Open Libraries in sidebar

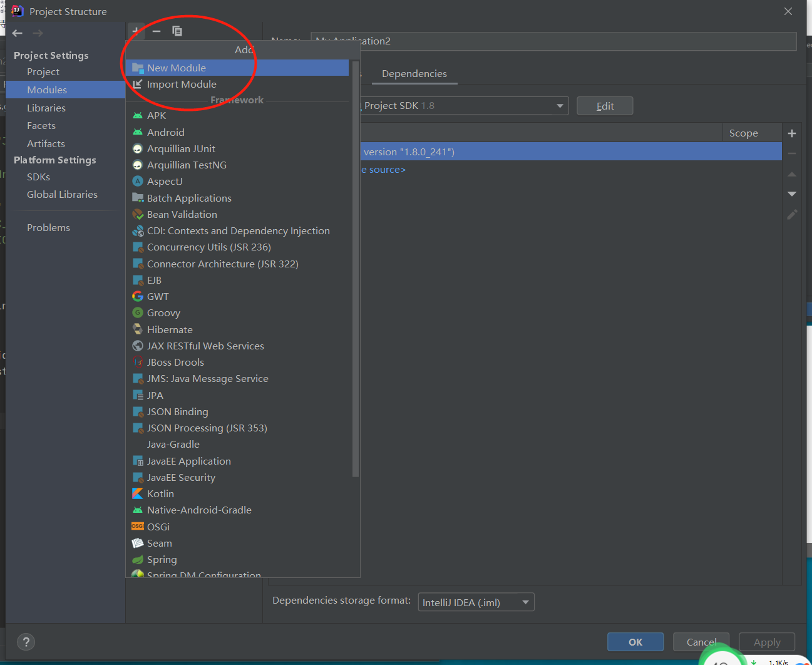coord(65,108)
